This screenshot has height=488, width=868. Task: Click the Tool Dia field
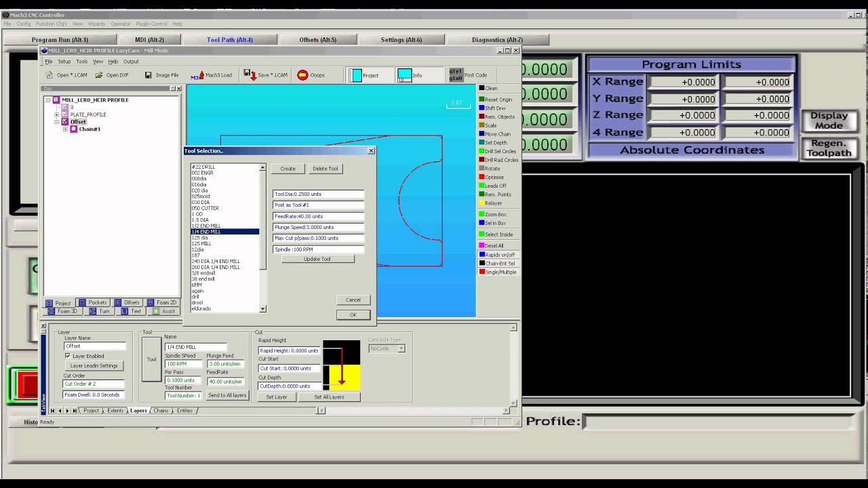pos(318,194)
